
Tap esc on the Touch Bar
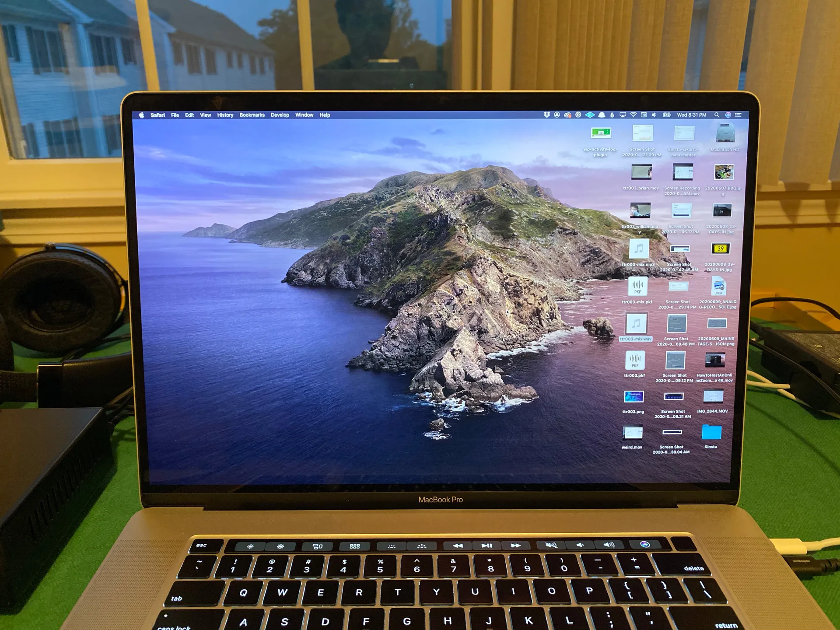tap(202, 545)
